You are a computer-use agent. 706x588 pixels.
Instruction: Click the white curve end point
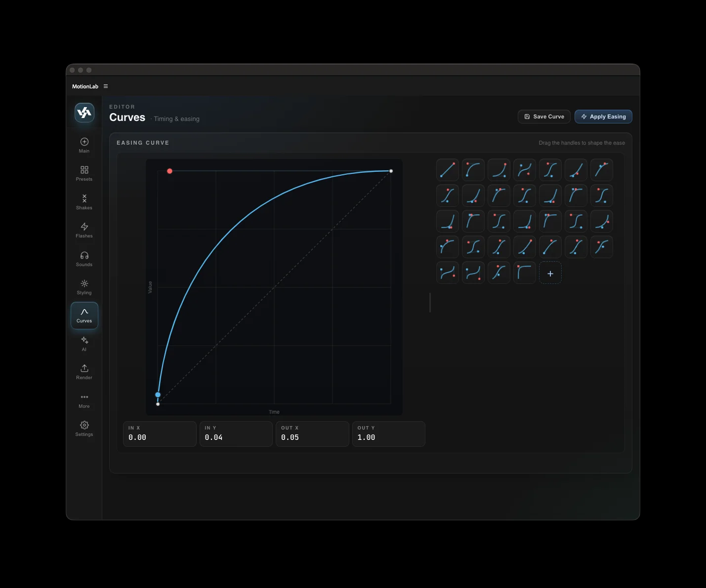coord(391,171)
